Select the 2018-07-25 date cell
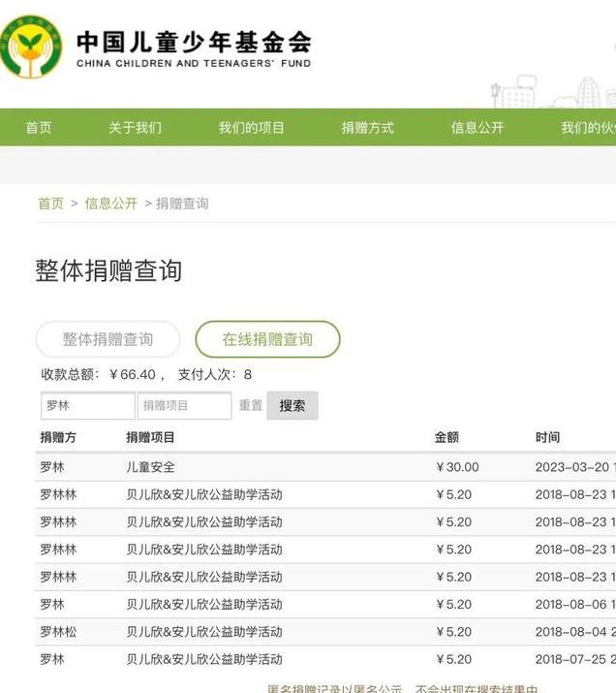Image resolution: width=616 pixels, height=693 pixels. point(575,659)
